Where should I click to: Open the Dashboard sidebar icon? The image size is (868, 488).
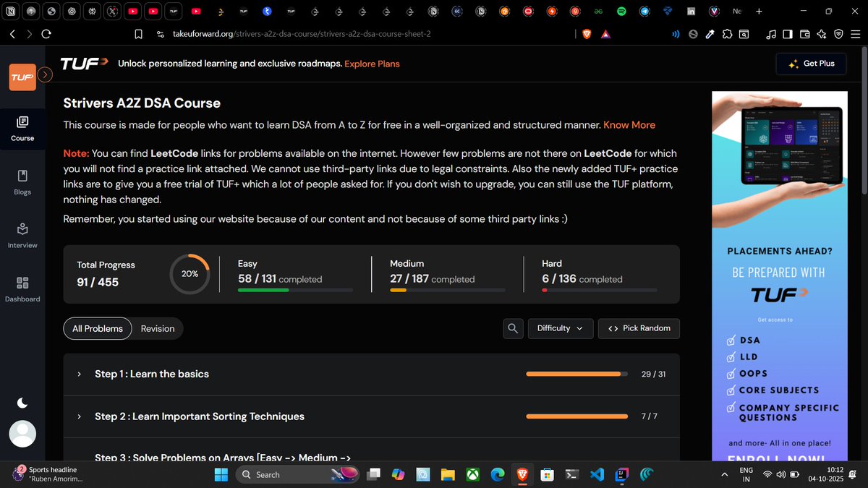[22, 283]
